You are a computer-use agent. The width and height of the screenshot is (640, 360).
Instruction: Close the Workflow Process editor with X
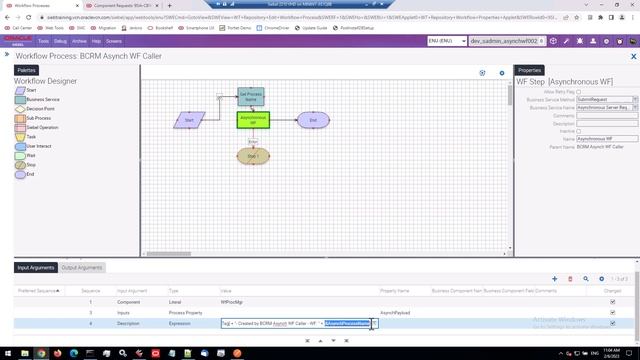point(633,56)
